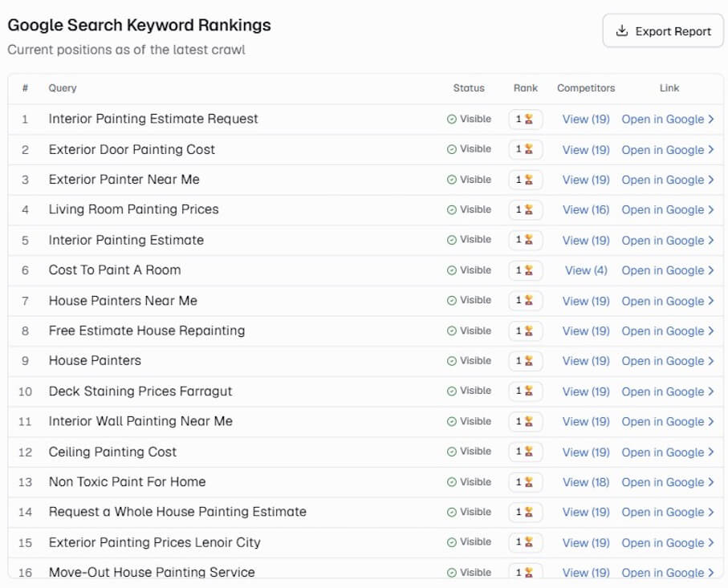This screenshot has height=588, width=728.
Task: Click the Status column header
Action: pyautogui.click(x=469, y=88)
